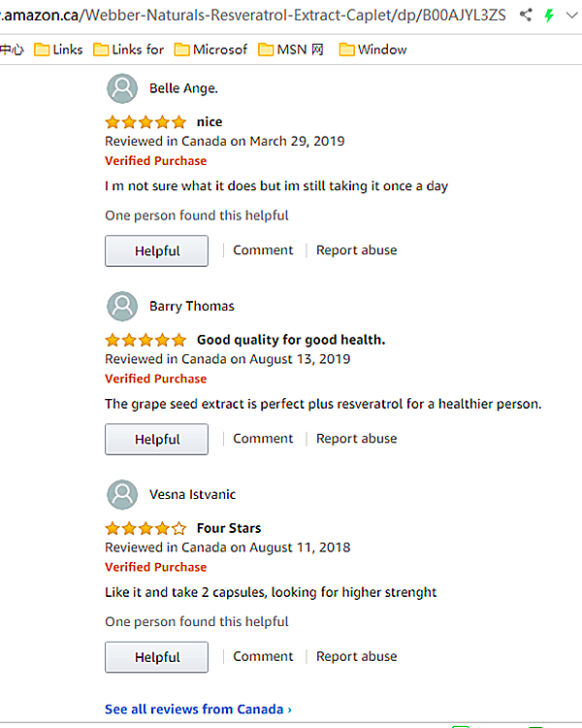Report abuse on Barry Thomas's review
This screenshot has height=728, width=582.
point(356,438)
